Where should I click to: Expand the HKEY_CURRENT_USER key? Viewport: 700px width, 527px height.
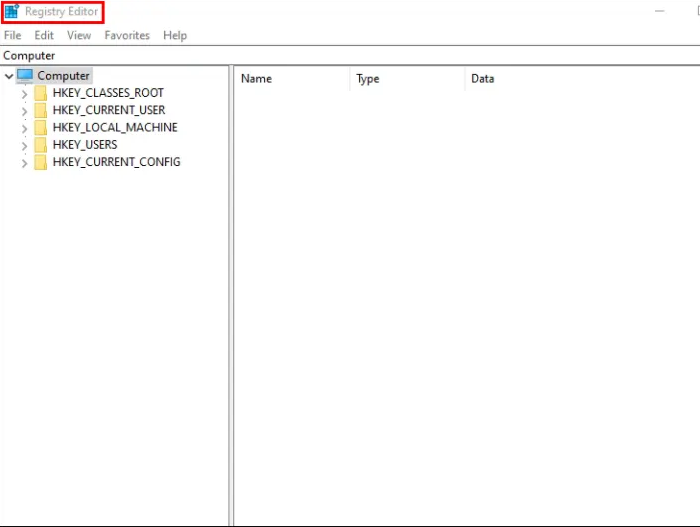(x=25, y=111)
